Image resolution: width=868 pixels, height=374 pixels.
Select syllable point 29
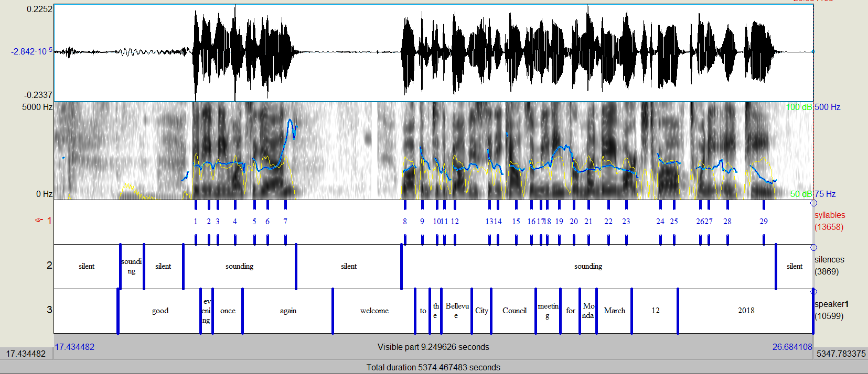click(x=764, y=222)
